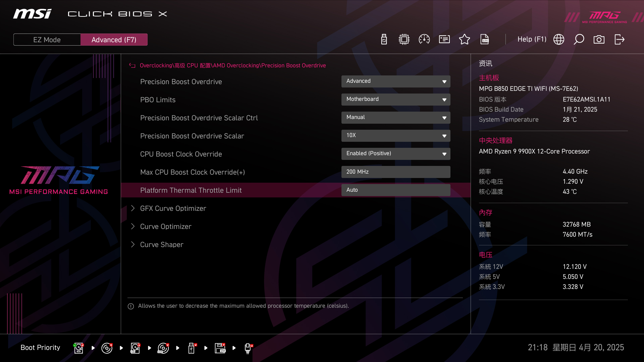This screenshot has width=644, height=362.
Task: Click the 1.290 V core voltage value
Action: pyautogui.click(x=573, y=182)
